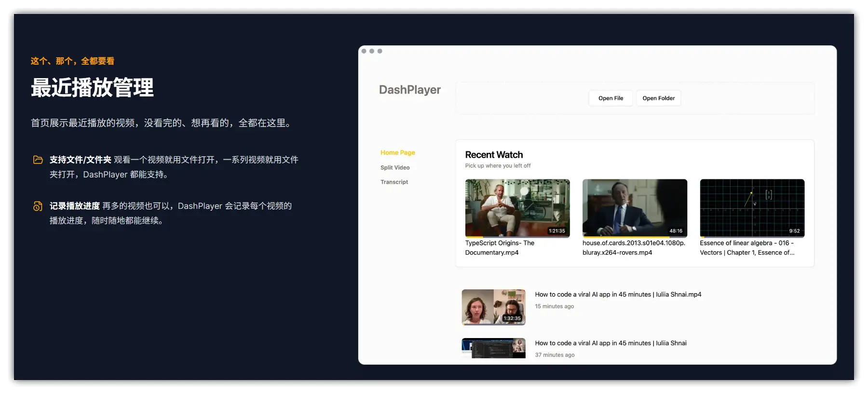Screen dimensions: 868x394
Task: Click the DashPlayer logo title
Action: coord(410,90)
